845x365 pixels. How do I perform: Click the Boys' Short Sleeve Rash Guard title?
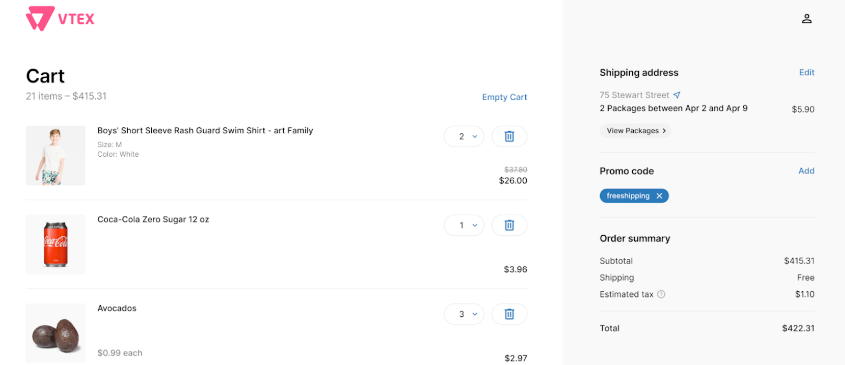click(x=205, y=130)
